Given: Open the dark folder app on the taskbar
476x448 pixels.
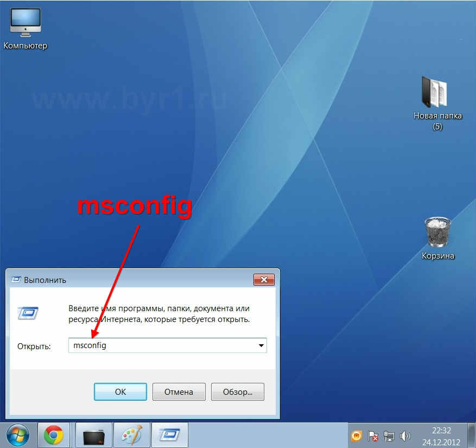Looking at the screenshot, I should click(93, 435).
